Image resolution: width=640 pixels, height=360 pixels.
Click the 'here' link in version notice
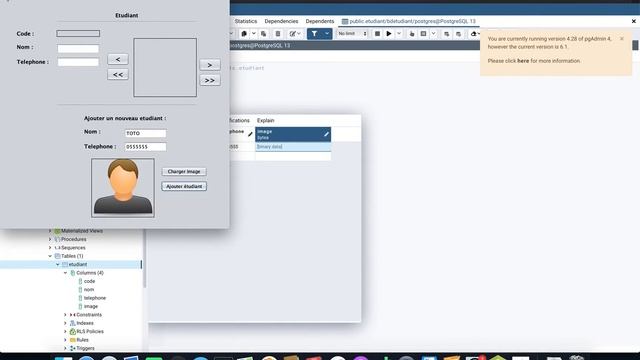pos(523,61)
